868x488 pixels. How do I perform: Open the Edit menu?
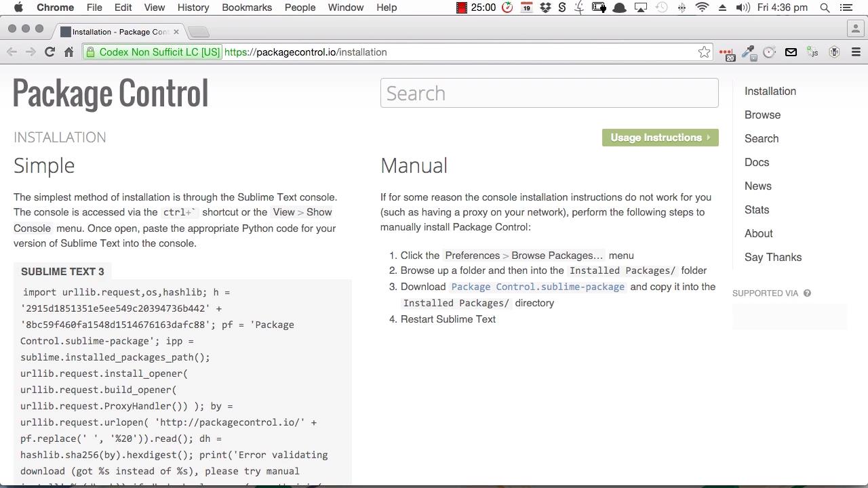pos(123,7)
